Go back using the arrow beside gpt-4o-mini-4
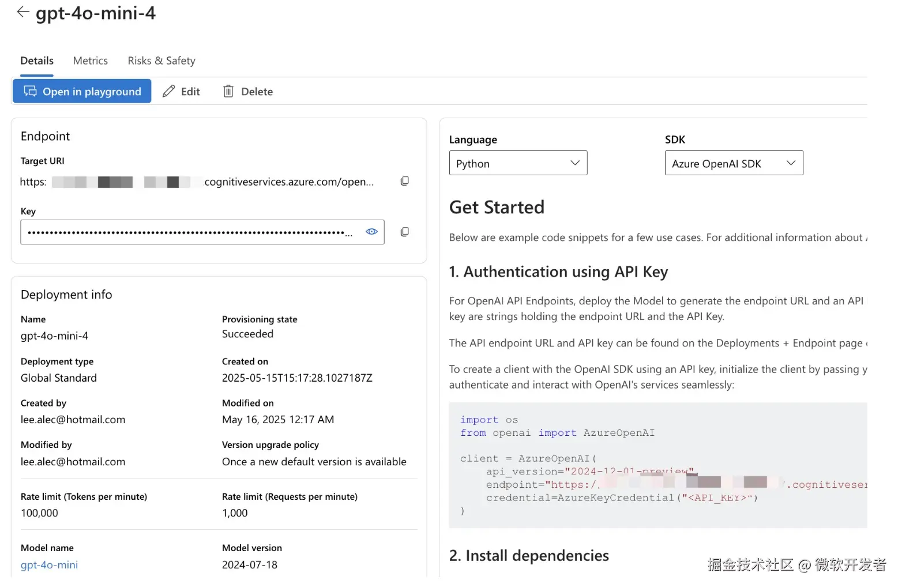The height and width of the screenshot is (588, 902). pyautogui.click(x=23, y=12)
